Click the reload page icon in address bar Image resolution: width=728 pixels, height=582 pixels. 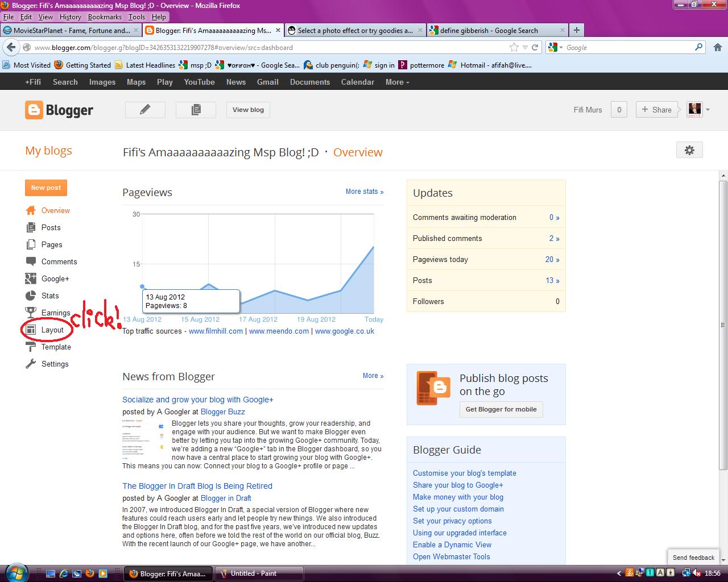pos(535,48)
